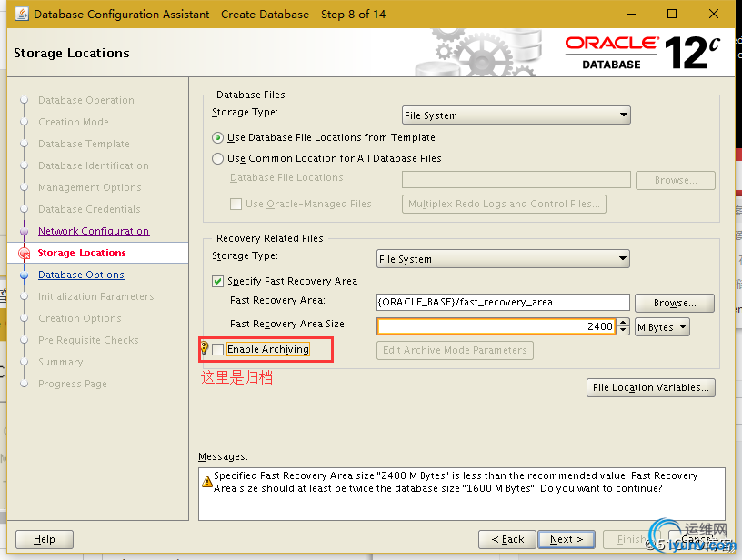Click Database Credentials step

click(x=89, y=209)
